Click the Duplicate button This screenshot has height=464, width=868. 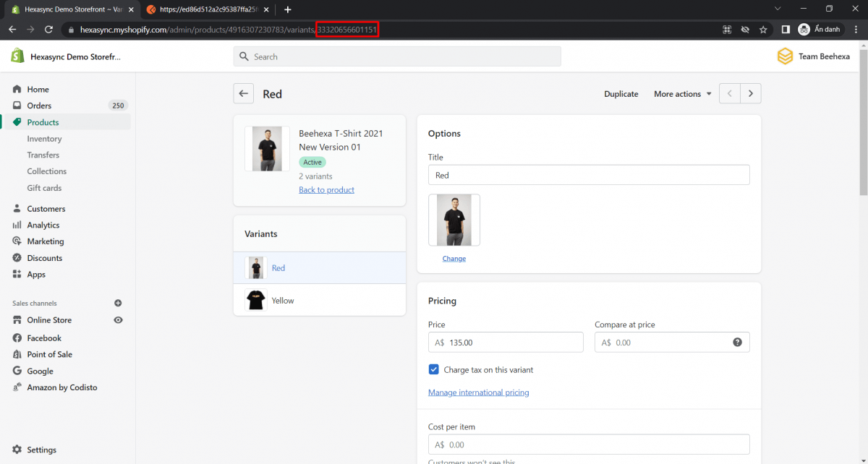tap(621, 93)
